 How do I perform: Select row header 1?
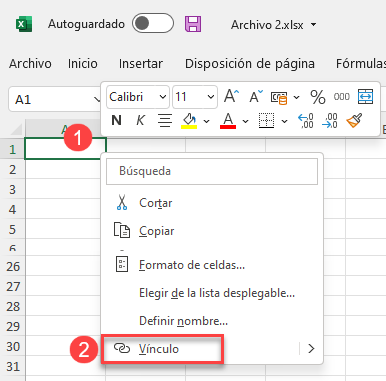(13, 150)
